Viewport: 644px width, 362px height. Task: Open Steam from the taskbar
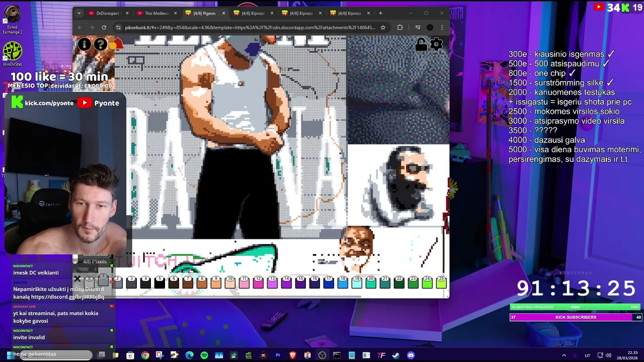396,355
